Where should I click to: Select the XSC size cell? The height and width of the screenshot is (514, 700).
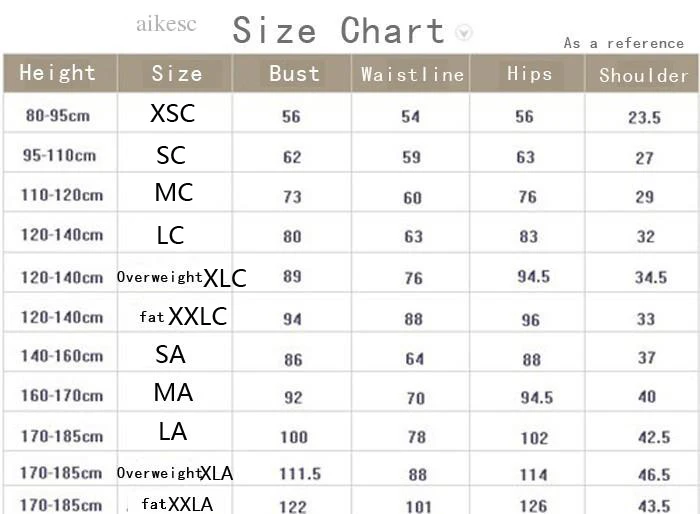(173, 113)
